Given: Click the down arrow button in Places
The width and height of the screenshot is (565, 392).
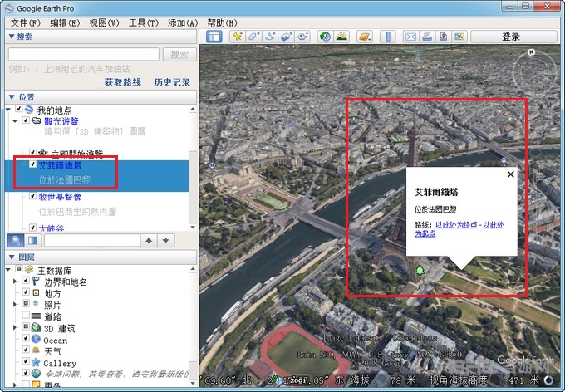Looking at the screenshot, I should [x=165, y=240].
